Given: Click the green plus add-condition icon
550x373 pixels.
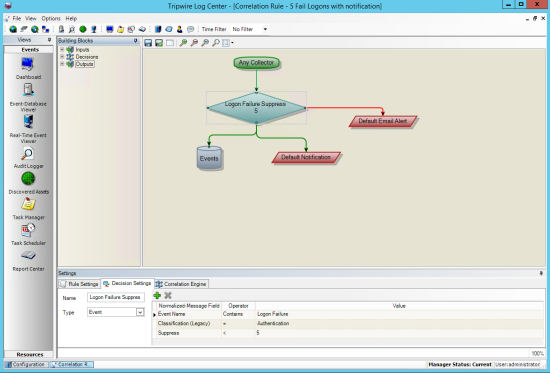Looking at the screenshot, I should (157, 295).
